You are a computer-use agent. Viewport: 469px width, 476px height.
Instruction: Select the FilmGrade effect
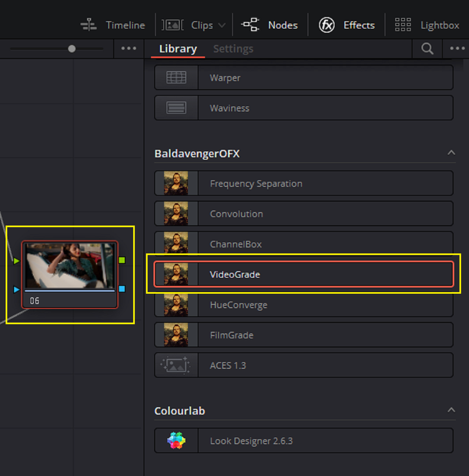pos(304,335)
